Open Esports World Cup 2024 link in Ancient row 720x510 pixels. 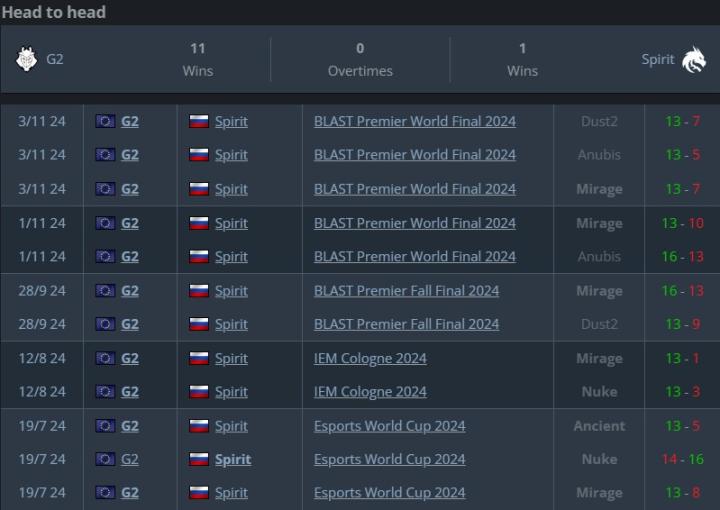[389, 426]
